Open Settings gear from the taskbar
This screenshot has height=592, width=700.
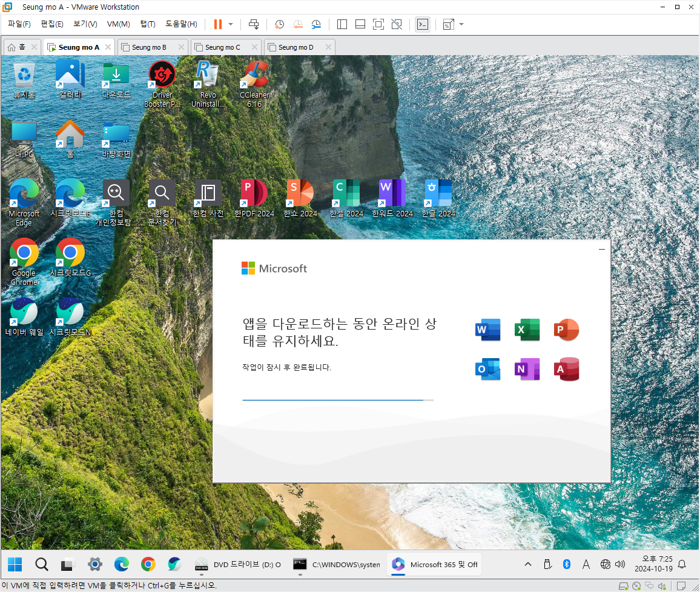(x=94, y=564)
